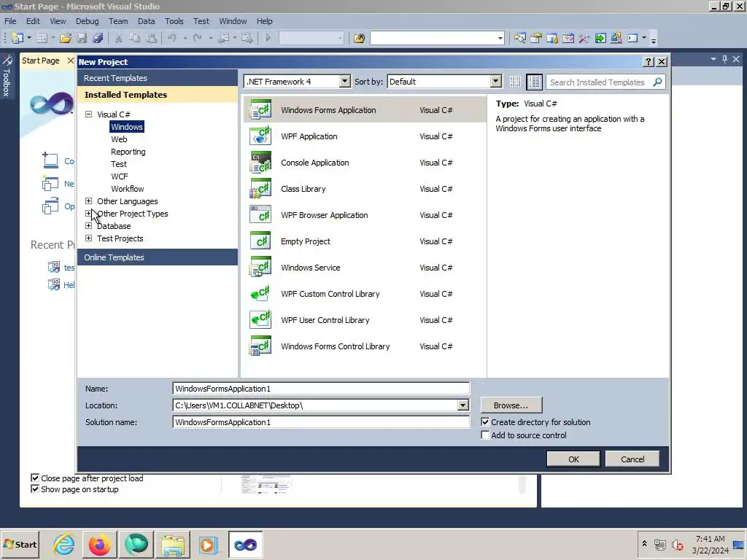The width and height of the screenshot is (747, 560).
Task: Open the Location path dropdown
Action: 462,405
